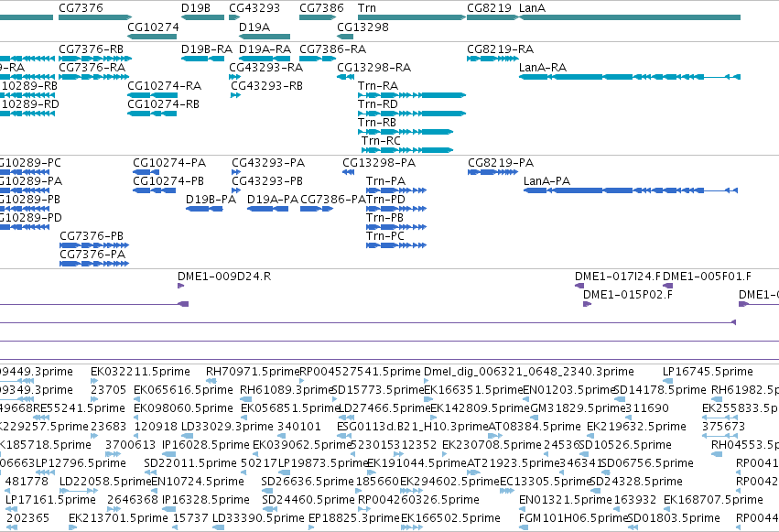
Task: Select the Trn gene label
Action: (x=367, y=8)
